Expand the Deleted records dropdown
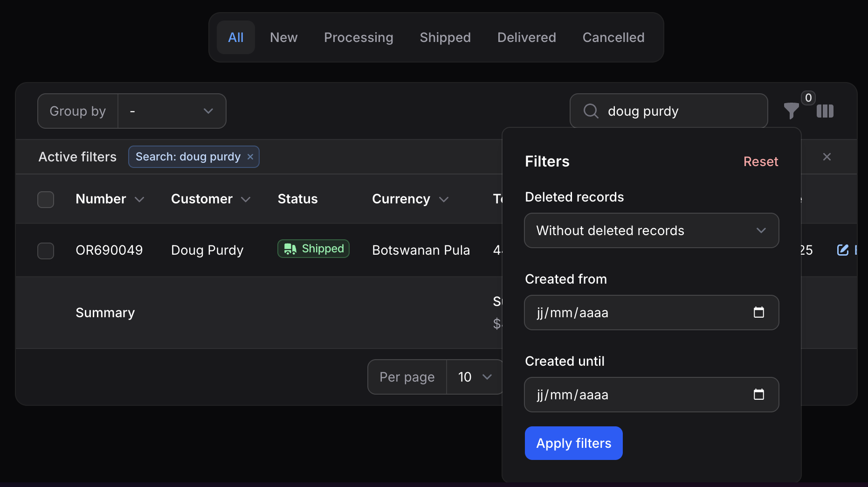 coord(651,230)
